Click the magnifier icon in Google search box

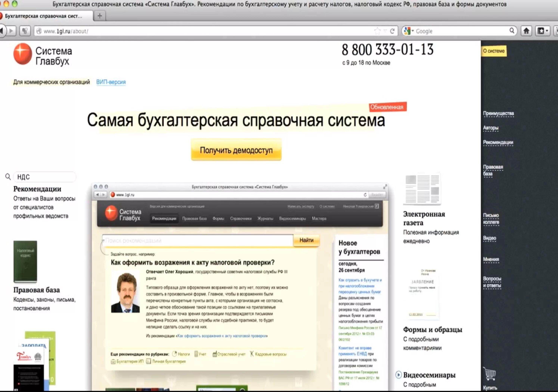click(x=512, y=31)
